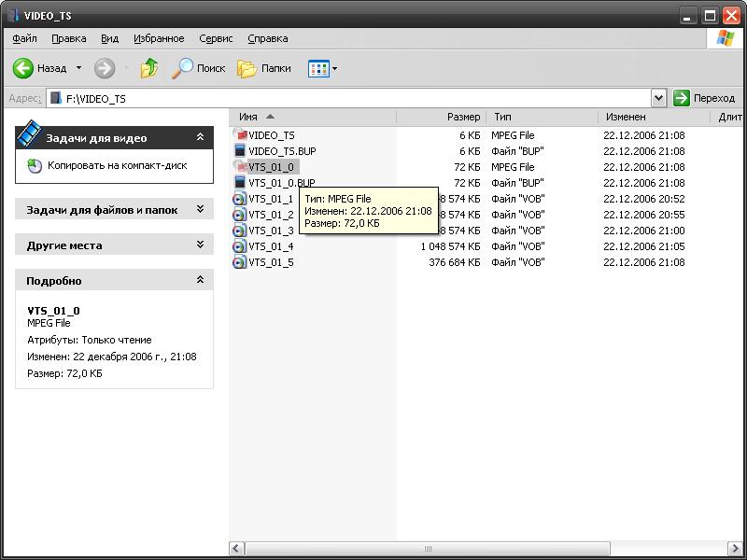Screen dimensions: 747x560
Task: Expand the Другие места panel
Action: coord(200,245)
